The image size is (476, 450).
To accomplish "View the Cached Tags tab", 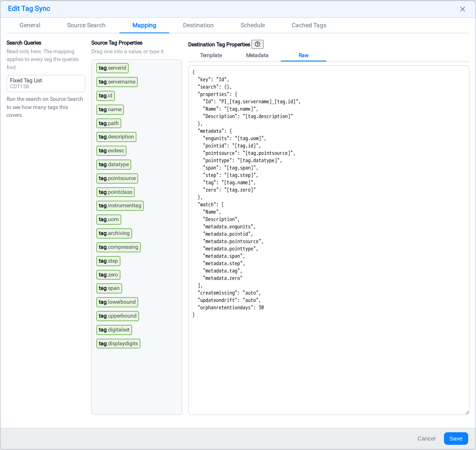I will [309, 25].
